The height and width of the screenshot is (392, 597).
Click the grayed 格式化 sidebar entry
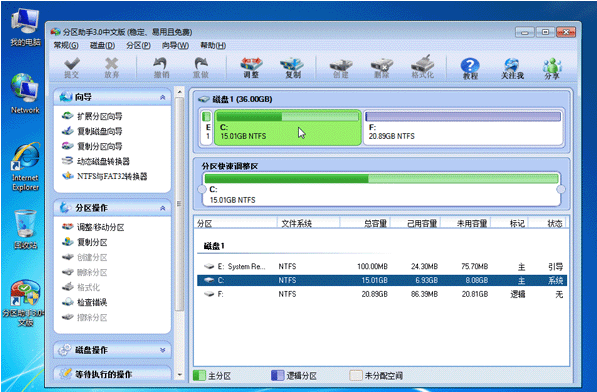[81, 287]
